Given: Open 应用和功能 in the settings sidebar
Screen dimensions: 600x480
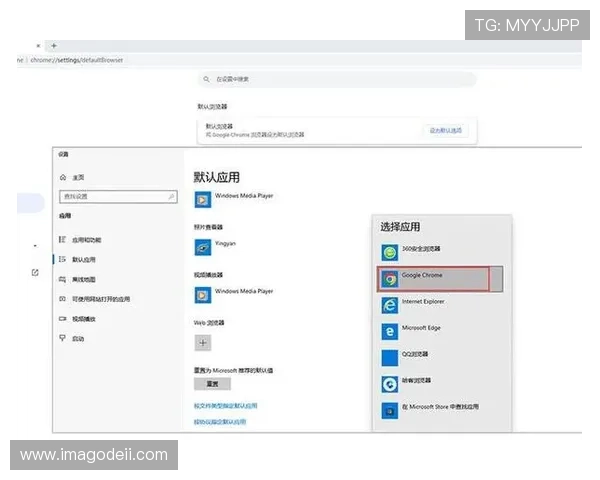Looking at the screenshot, I should coord(80,240).
